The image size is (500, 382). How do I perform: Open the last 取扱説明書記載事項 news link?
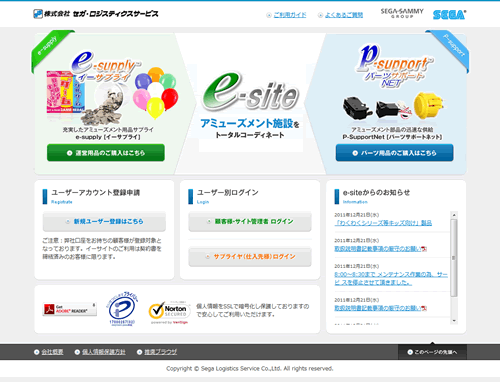(378, 308)
